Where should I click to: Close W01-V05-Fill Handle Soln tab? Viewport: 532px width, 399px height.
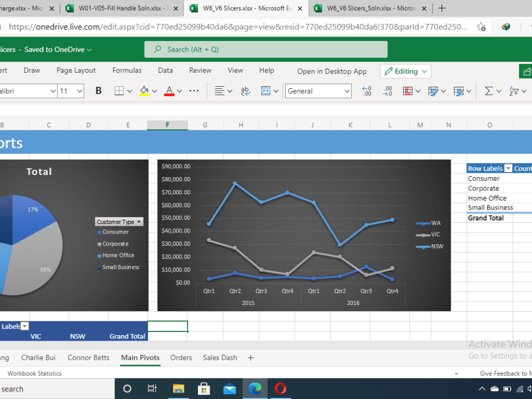tap(176, 9)
